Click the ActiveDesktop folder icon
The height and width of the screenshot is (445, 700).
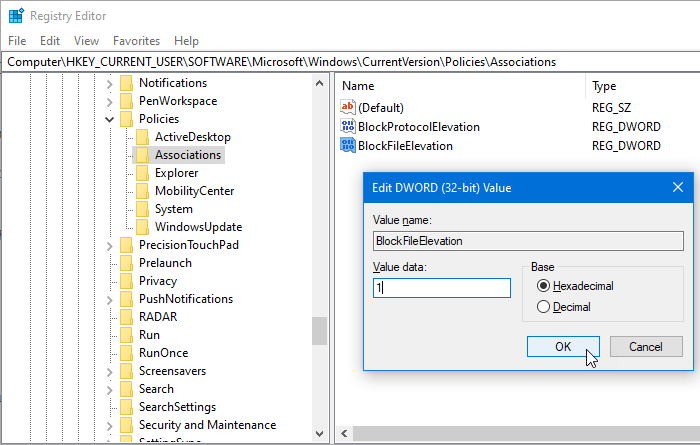pyautogui.click(x=142, y=137)
